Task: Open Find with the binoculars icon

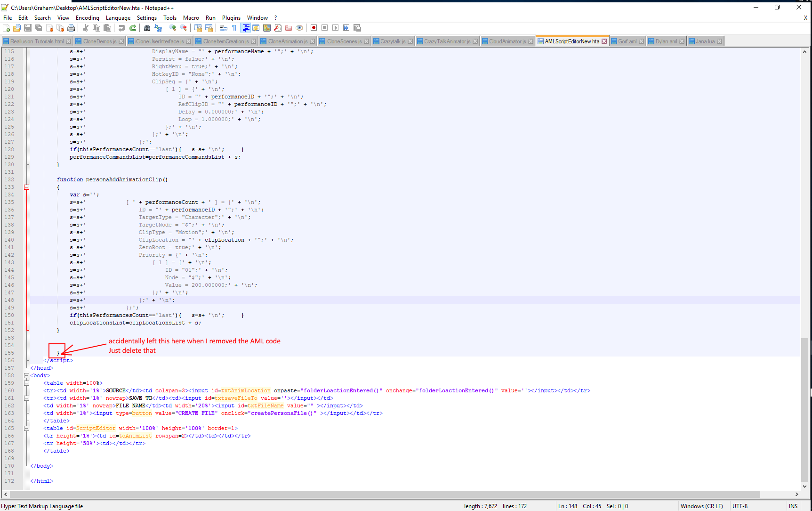Action: pos(147,28)
